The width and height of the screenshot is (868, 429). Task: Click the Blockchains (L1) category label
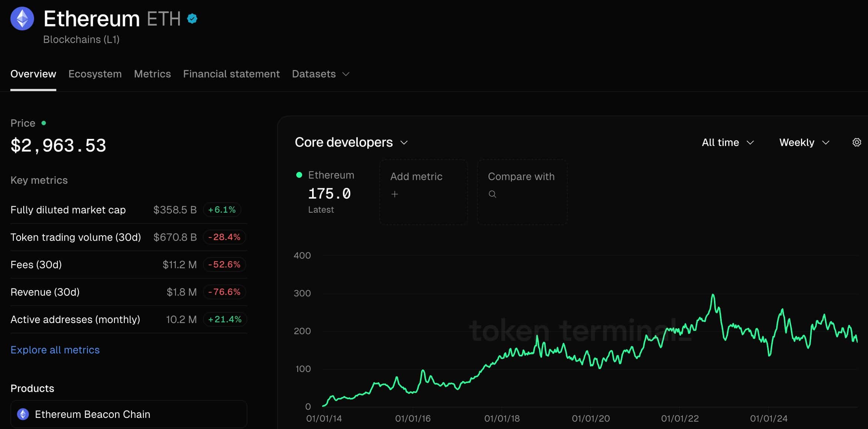tap(81, 40)
